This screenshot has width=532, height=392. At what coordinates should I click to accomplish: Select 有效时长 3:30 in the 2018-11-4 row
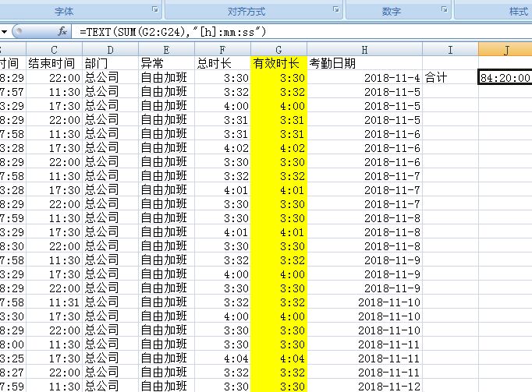pyautogui.click(x=278, y=78)
